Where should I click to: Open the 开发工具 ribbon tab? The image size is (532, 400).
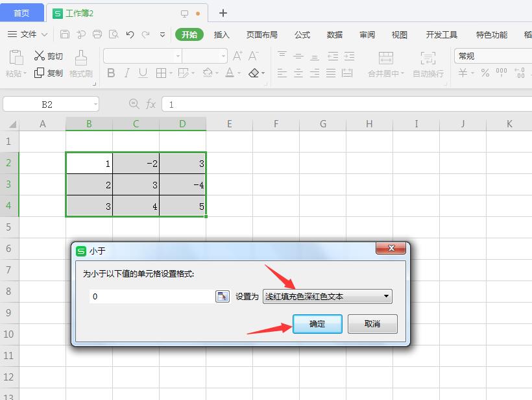(x=441, y=34)
